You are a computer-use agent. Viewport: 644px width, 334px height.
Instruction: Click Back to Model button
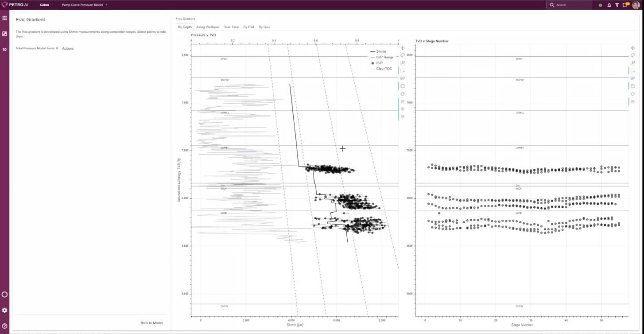[x=151, y=323]
